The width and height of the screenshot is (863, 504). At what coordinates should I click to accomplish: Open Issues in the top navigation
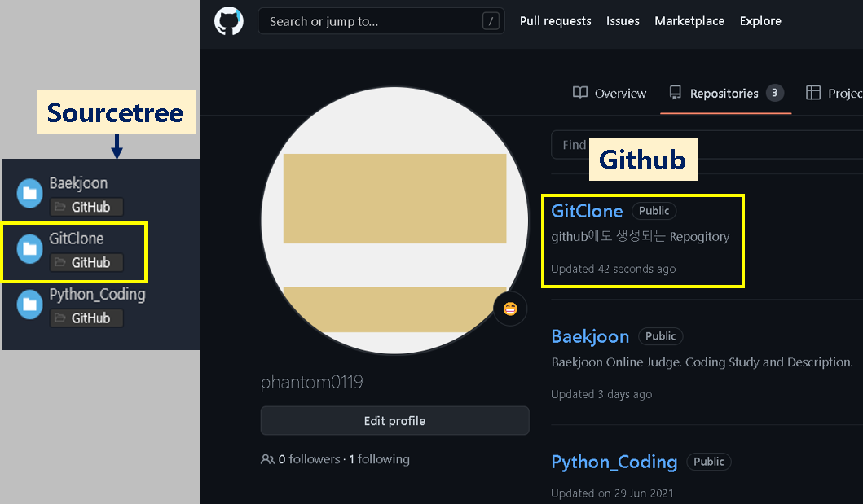(x=623, y=21)
